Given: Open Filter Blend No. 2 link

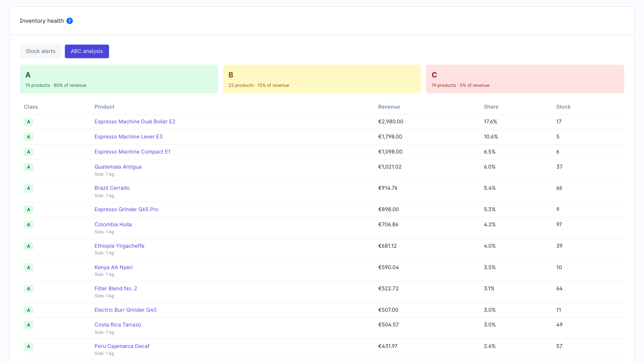Looking at the screenshot, I should pos(116,289).
